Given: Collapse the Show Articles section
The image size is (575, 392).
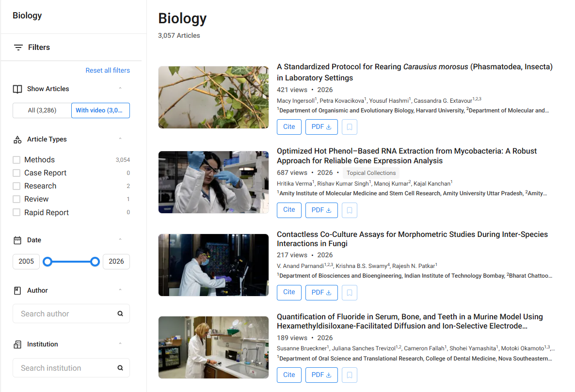Looking at the screenshot, I should pos(120,88).
